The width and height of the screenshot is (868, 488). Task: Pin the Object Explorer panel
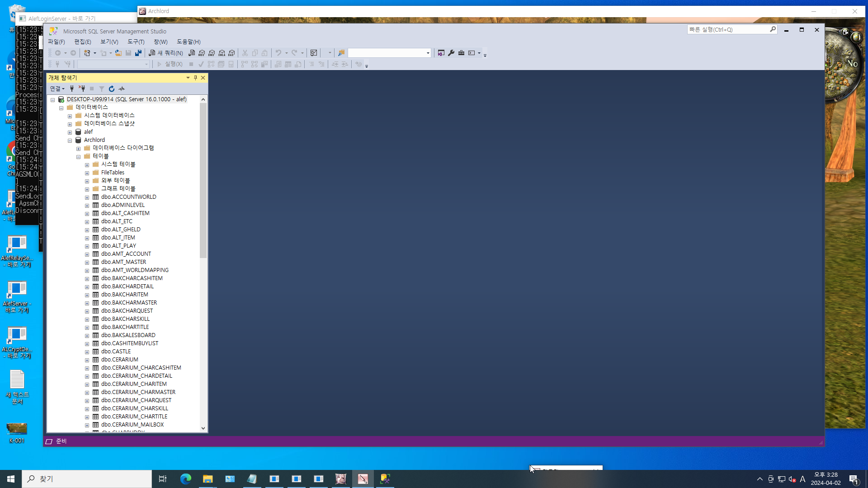[195, 78]
